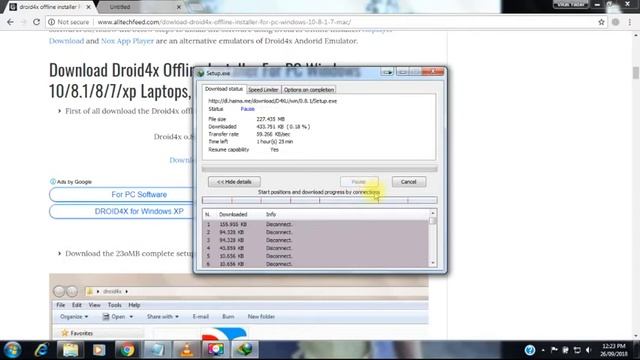The height and width of the screenshot is (360, 640).
Task: Click the Ads by Google info icon
Action: click(52, 182)
